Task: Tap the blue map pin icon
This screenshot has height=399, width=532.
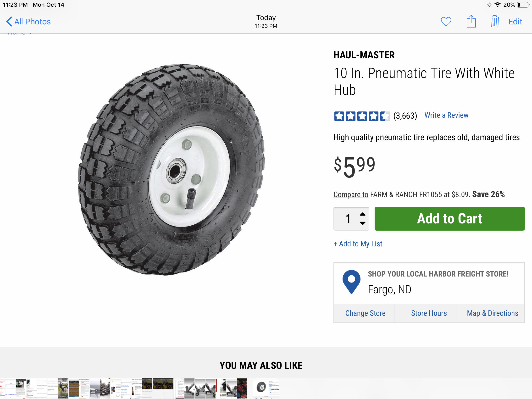Action: point(351,281)
